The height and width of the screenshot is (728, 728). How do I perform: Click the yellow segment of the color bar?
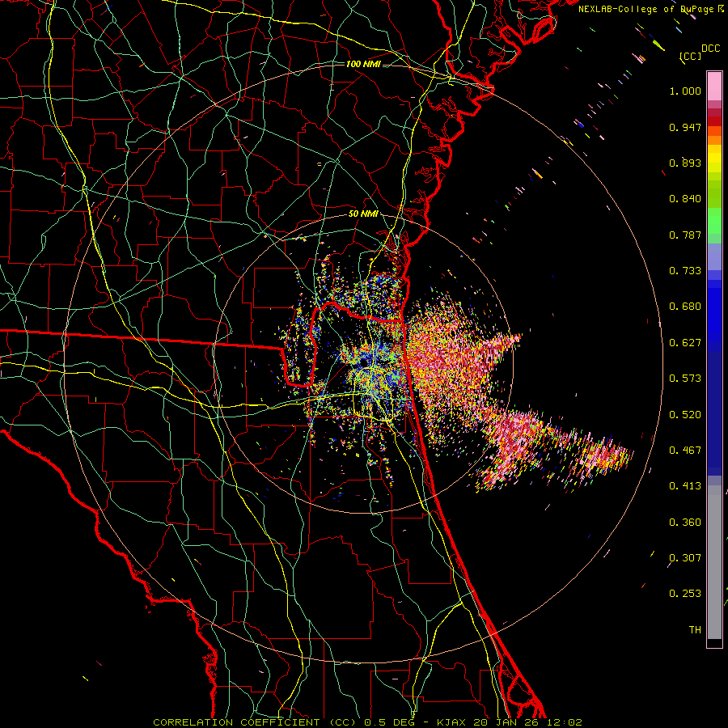714,159
